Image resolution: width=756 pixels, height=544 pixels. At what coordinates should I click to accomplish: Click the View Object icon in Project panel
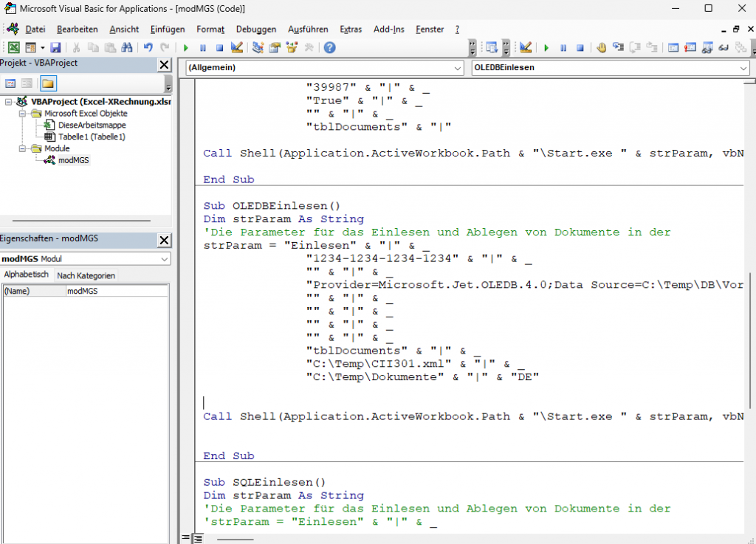pos(27,83)
